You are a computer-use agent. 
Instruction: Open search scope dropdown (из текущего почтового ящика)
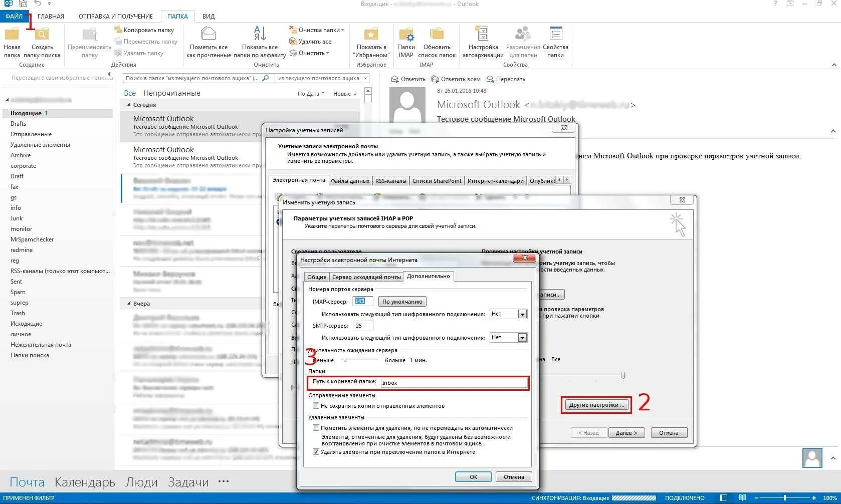coord(366,78)
